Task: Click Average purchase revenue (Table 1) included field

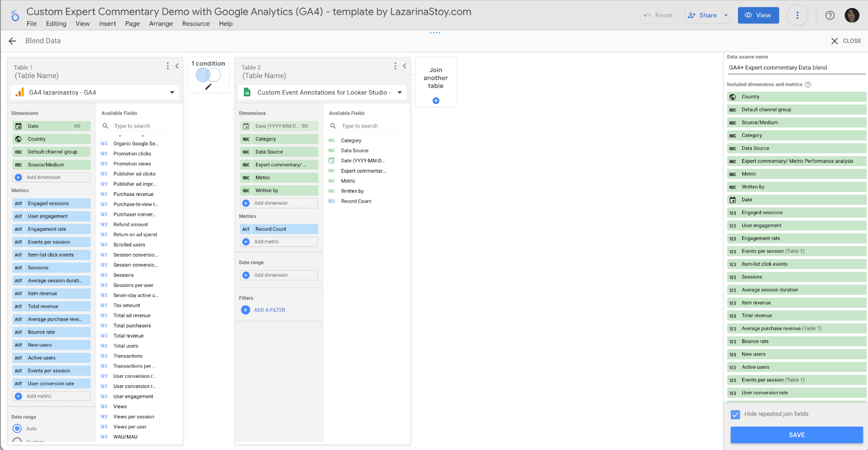Action: coord(796,328)
